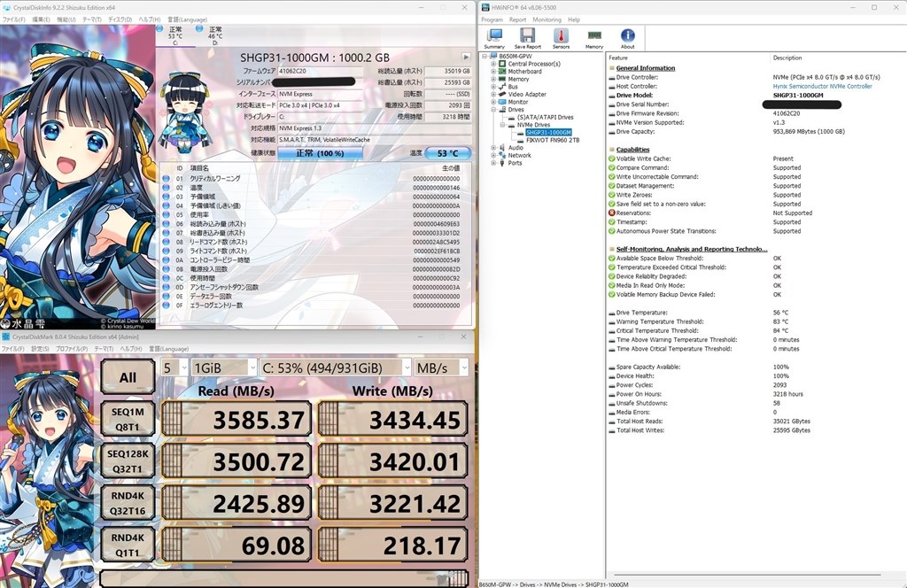Screen dimensions: 907x588
Task: Click the SEQ1M Q8T1 read result 3585.37
Action: pyautogui.click(x=236, y=419)
